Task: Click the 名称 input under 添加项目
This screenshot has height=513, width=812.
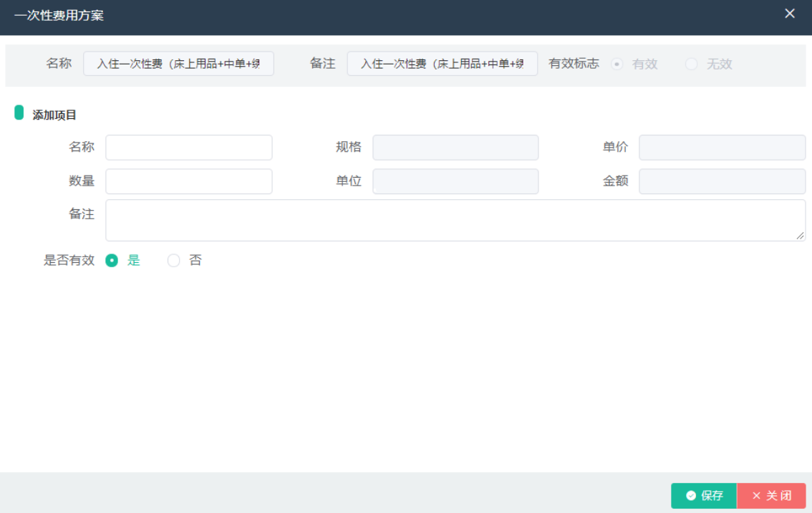Action: (189, 148)
